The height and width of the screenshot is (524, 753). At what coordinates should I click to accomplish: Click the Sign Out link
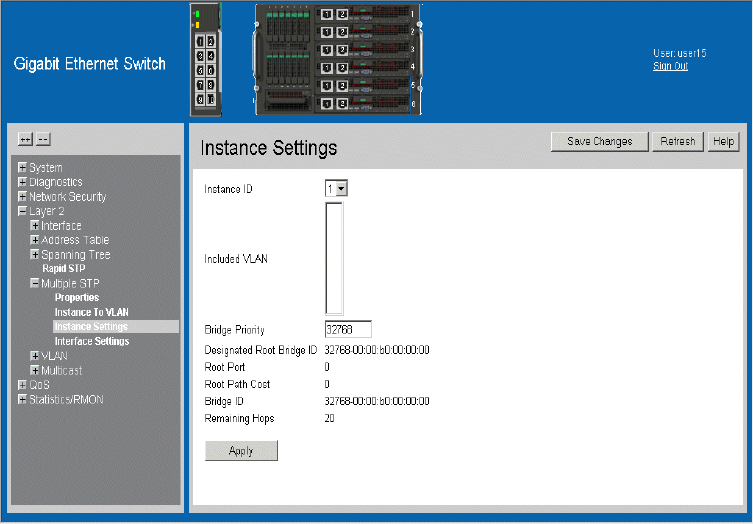coord(670,66)
